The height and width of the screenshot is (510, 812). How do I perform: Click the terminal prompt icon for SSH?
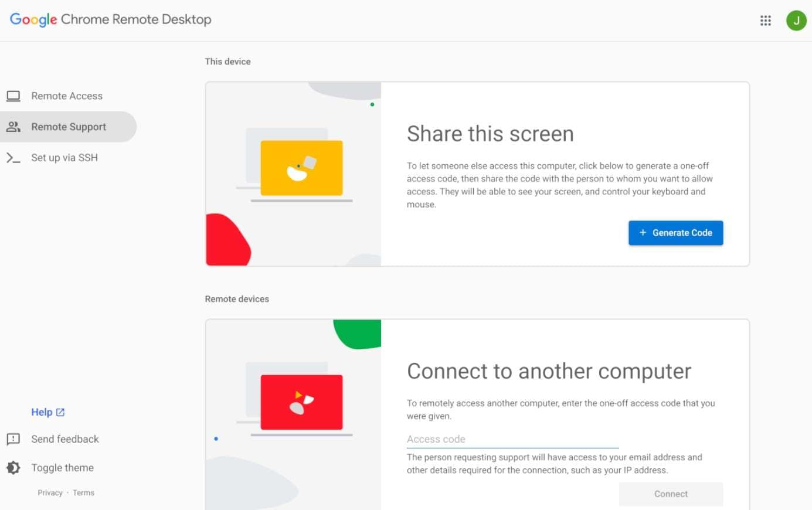click(x=13, y=158)
